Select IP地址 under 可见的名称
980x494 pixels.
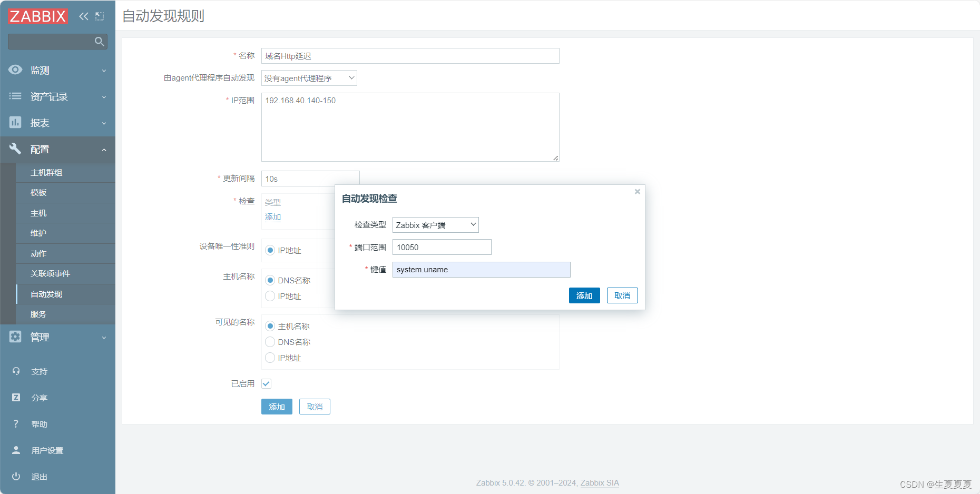click(270, 358)
